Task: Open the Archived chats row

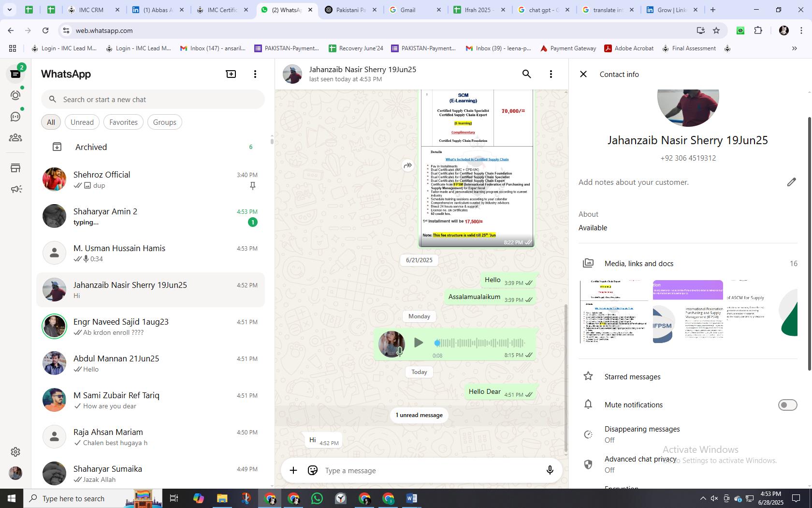Action: click(x=151, y=147)
